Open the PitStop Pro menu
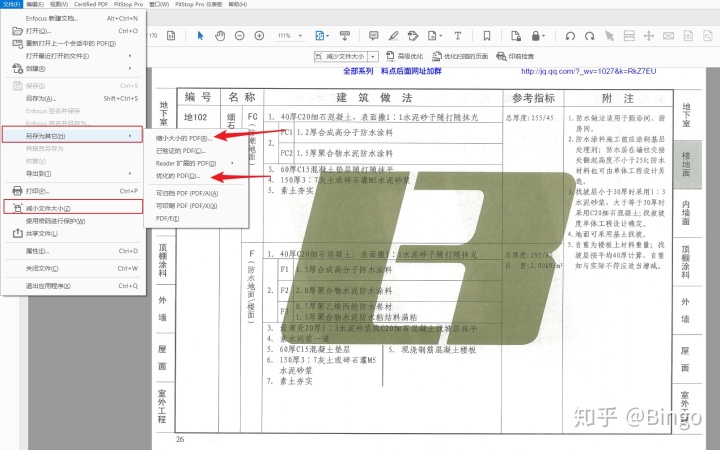The height and width of the screenshot is (450, 720). click(128, 4)
